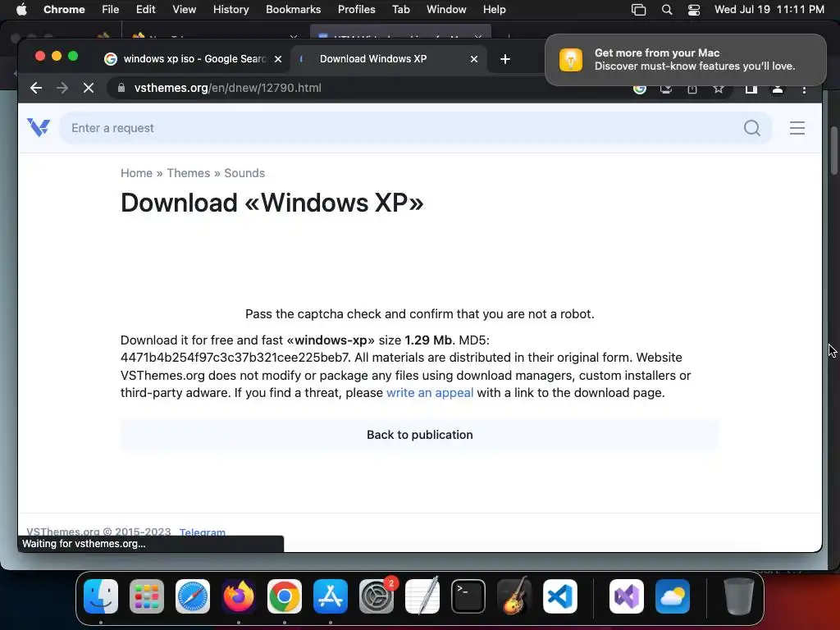This screenshot has height=630, width=840.
Task: Open the Tab menu in the menu bar
Action: (400, 10)
